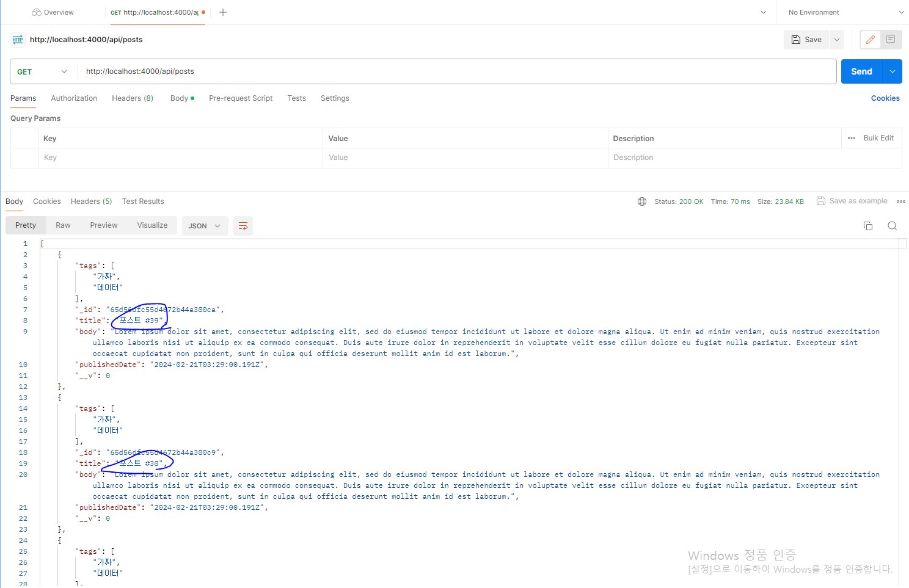
Task: Click the HTTP request type icon
Action: [x=18, y=40]
